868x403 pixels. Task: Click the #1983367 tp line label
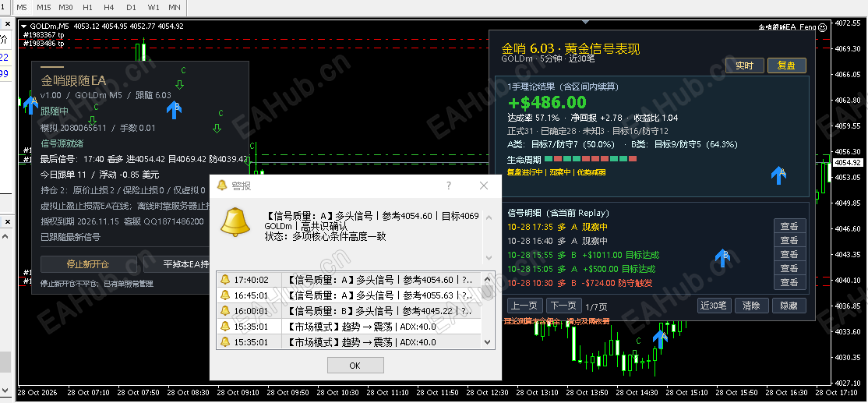coord(44,35)
